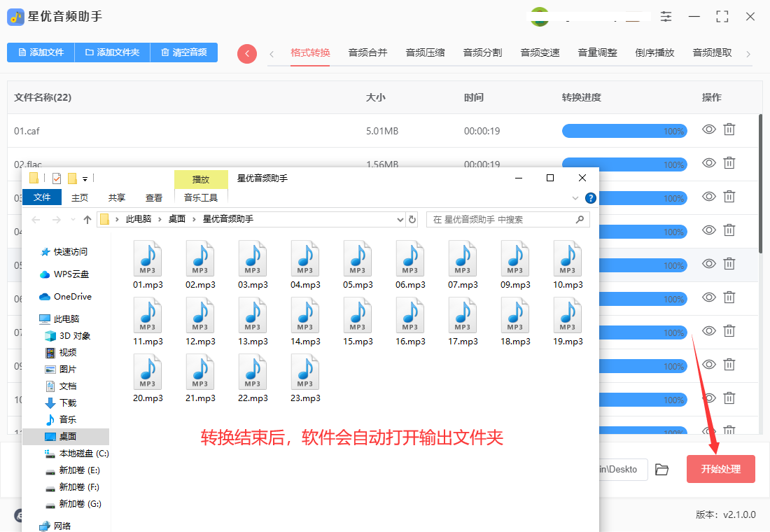Select the 07.mp3 file icon
Image resolution: width=770 pixels, height=532 pixels.
click(x=463, y=259)
